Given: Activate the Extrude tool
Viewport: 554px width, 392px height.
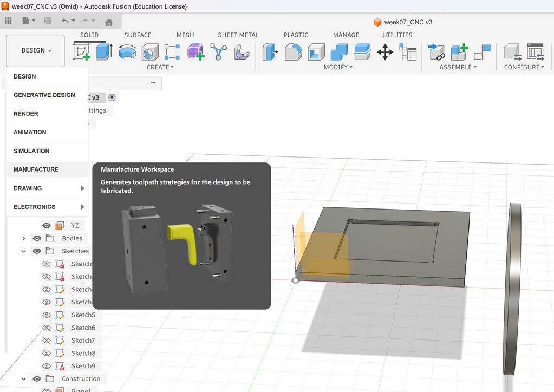Looking at the screenshot, I should 102,53.
